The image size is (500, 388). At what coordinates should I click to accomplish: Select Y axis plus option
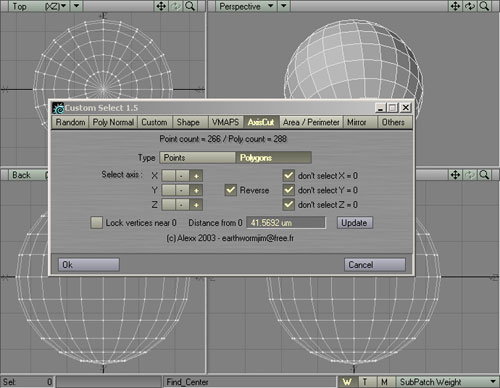[196, 190]
